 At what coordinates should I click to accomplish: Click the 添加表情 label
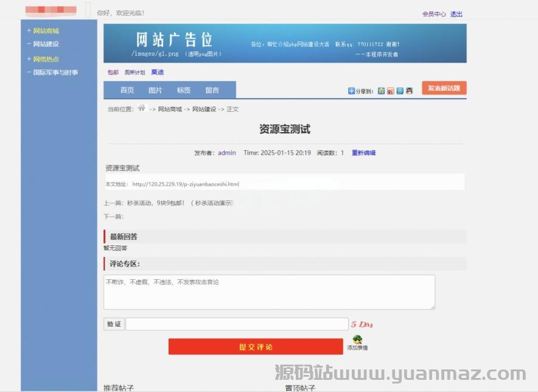pyautogui.click(x=357, y=348)
